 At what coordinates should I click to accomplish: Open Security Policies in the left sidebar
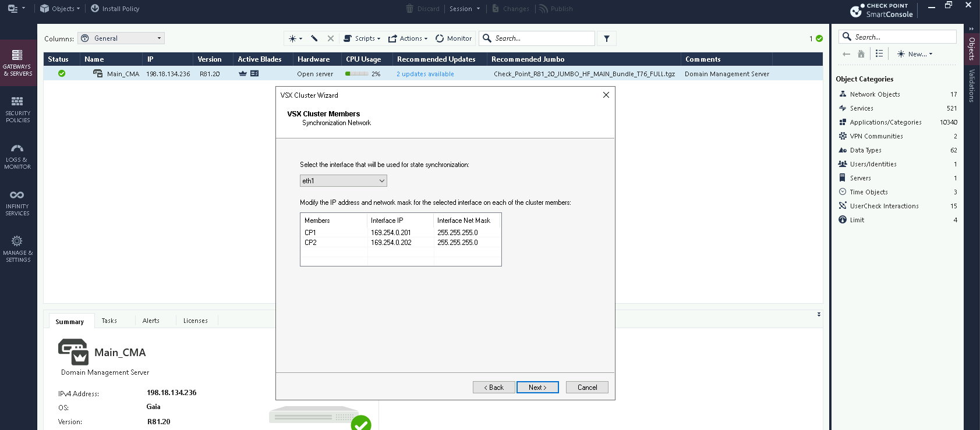pos(17,109)
